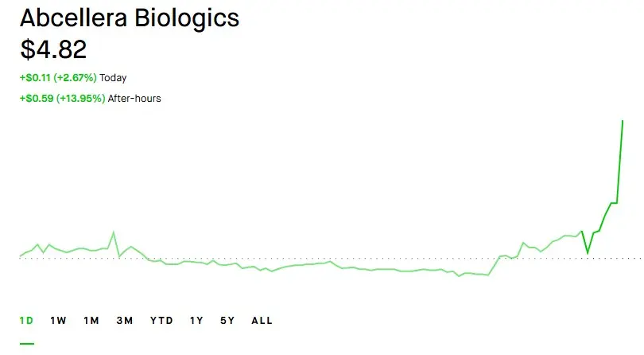
Task: Switch chart to the 1W range
Action: [x=58, y=321]
